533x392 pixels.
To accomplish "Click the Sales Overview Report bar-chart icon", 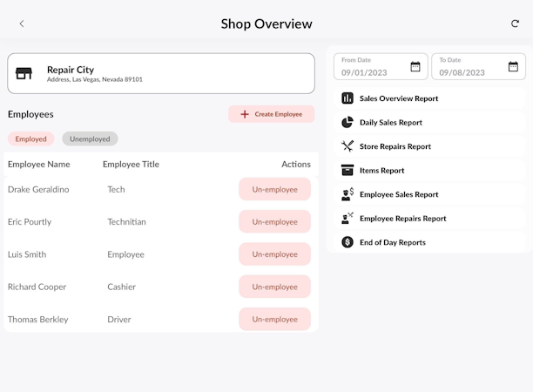I will pyautogui.click(x=347, y=98).
